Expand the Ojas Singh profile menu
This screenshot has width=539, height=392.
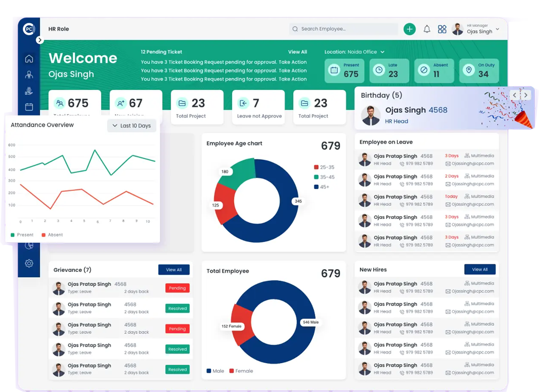pyautogui.click(x=498, y=29)
